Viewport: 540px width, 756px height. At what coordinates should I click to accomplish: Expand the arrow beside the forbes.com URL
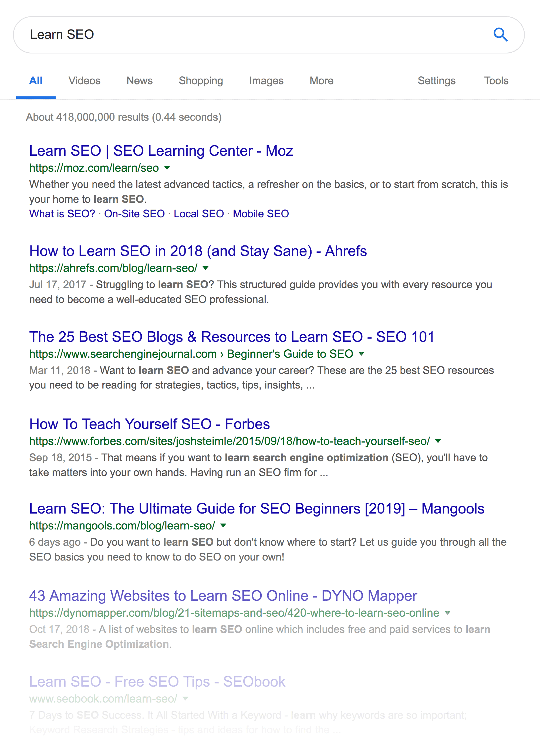[x=438, y=441]
